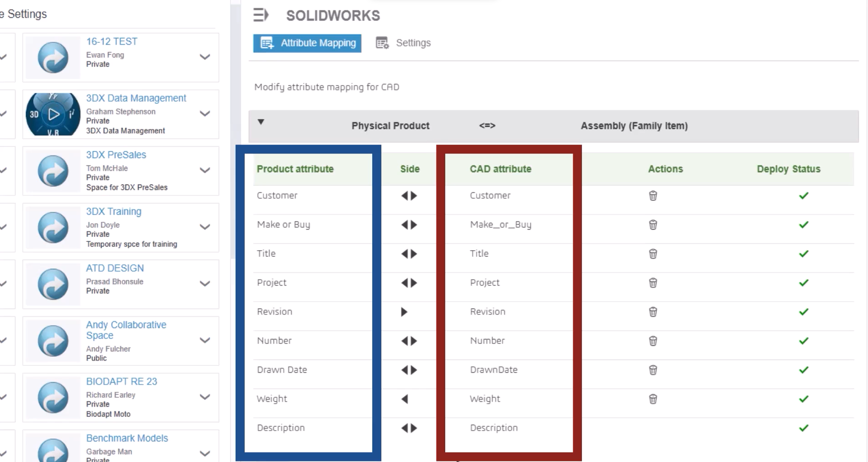
Task: Select the DrawnDate CAD attribute cell
Action: coord(493,370)
